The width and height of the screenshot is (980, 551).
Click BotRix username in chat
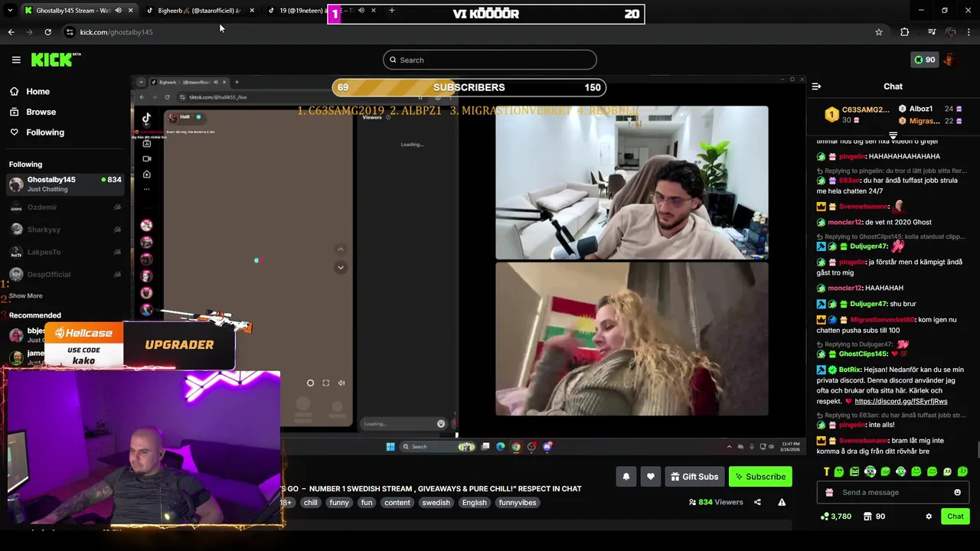[850, 370]
